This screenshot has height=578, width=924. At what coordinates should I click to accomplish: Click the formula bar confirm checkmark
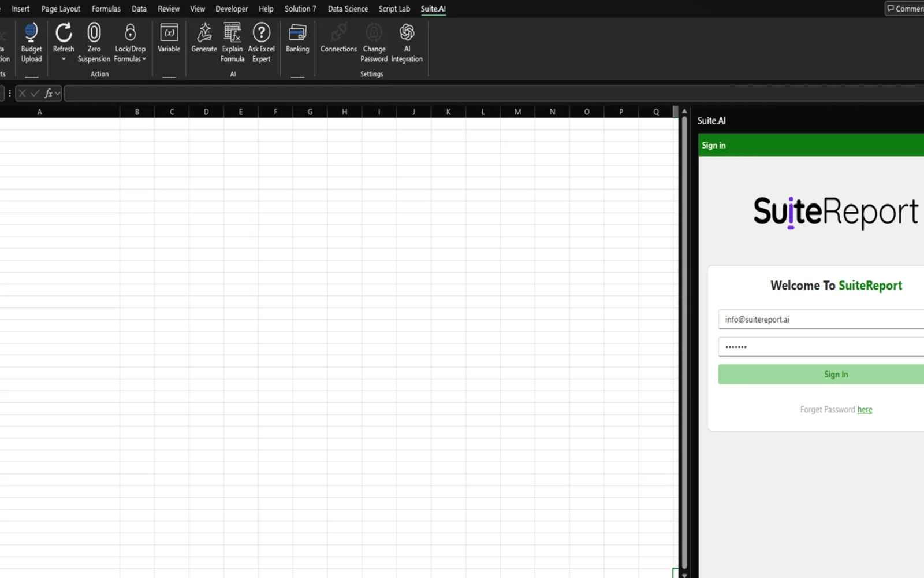point(35,93)
